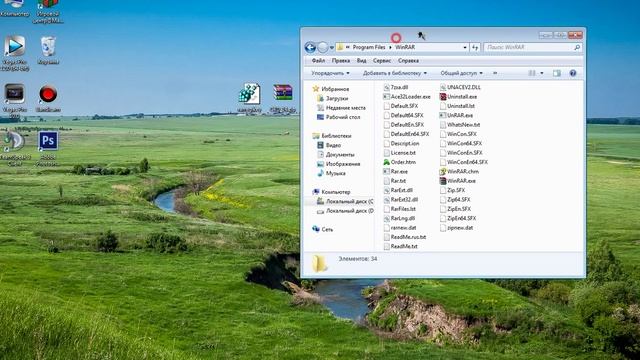Go back with the Explorer back arrow
640x360 pixels.
[310, 47]
